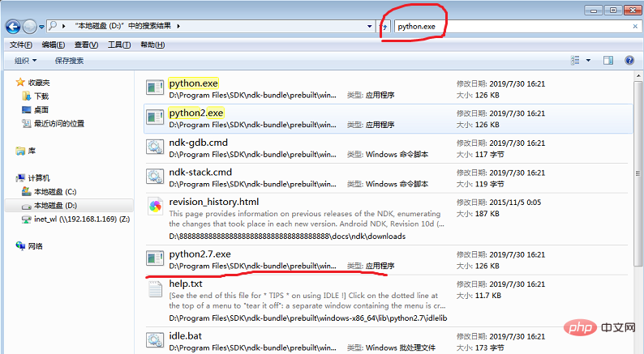Select the python2.7.exe search result
Viewport: 644px width, 354px height.
[200, 254]
